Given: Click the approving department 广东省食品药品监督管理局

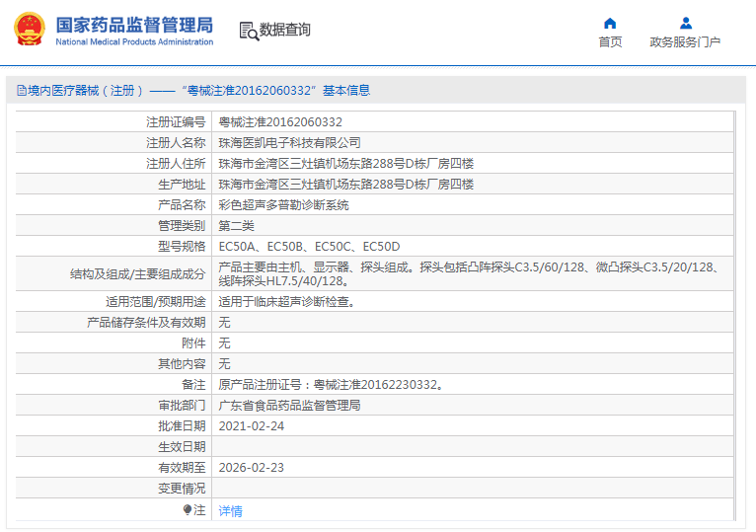Looking at the screenshot, I should [x=289, y=406].
